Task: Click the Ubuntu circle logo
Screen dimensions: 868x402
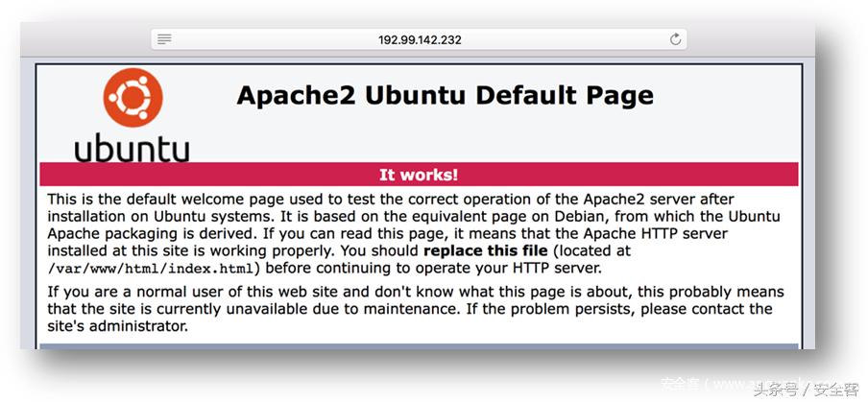Action: 133,99
